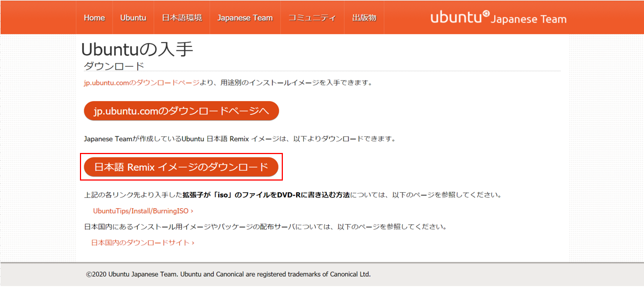Open the Ubuntu navigation menu

coord(133,18)
